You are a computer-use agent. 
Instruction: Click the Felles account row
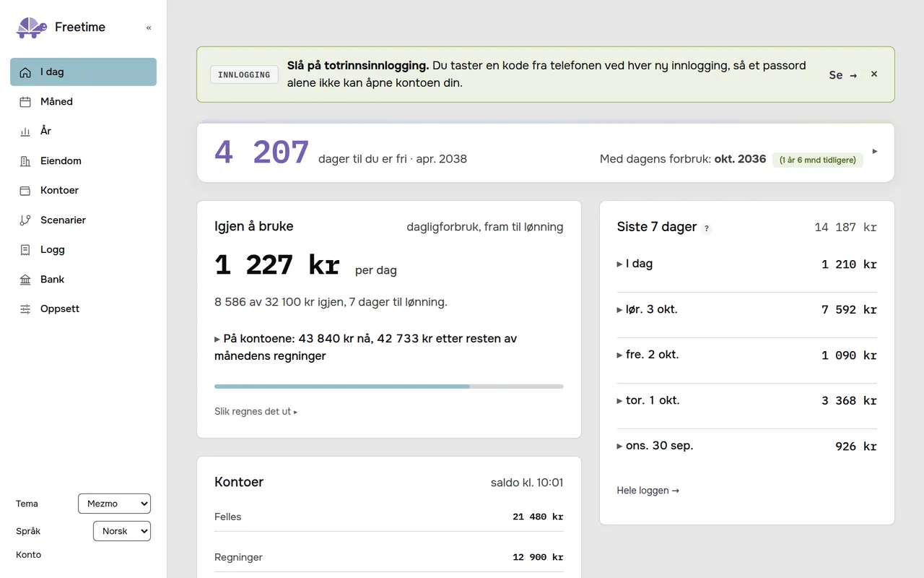tap(389, 517)
